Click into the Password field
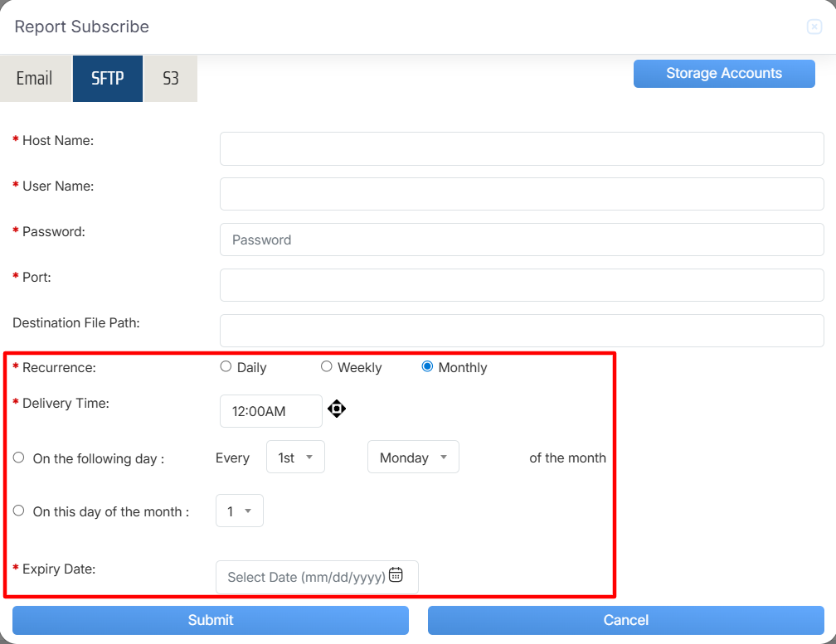This screenshot has width=836, height=644. [521, 240]
